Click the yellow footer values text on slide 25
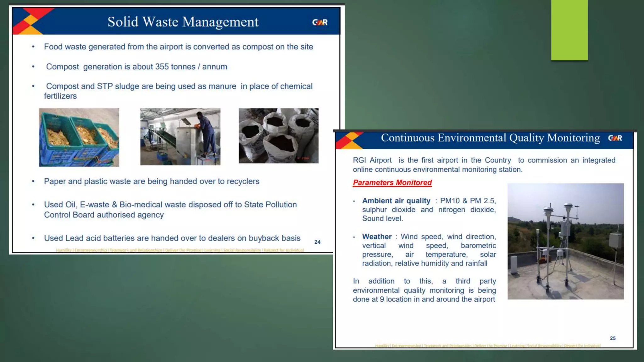The width and height of the screenshot is (644, 362). pyautogui.click(x=487, y=346)
